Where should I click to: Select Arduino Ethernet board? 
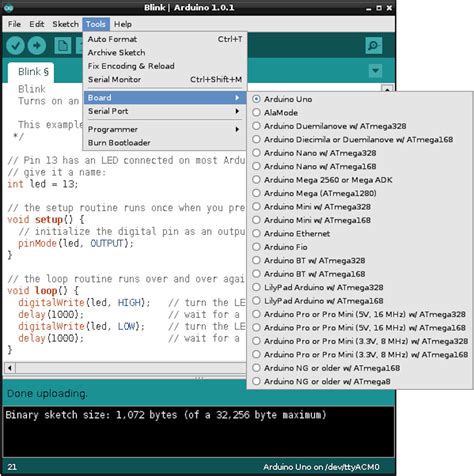point(360,233)
